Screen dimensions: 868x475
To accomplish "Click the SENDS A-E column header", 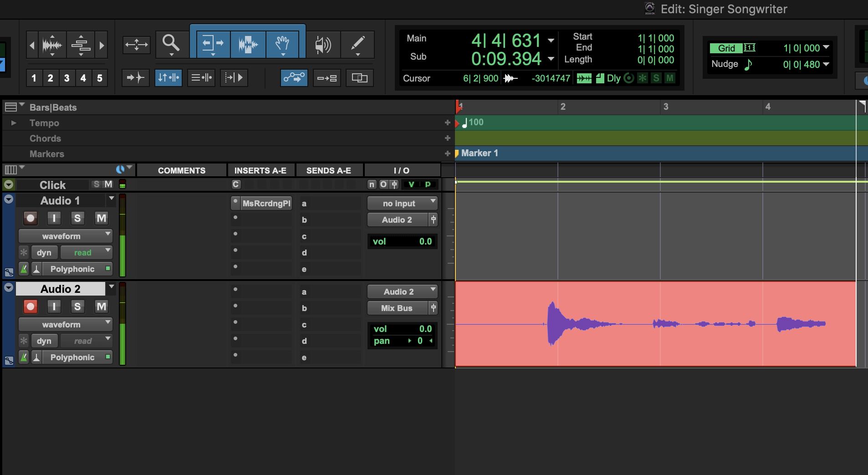I will tap(329, 170).
